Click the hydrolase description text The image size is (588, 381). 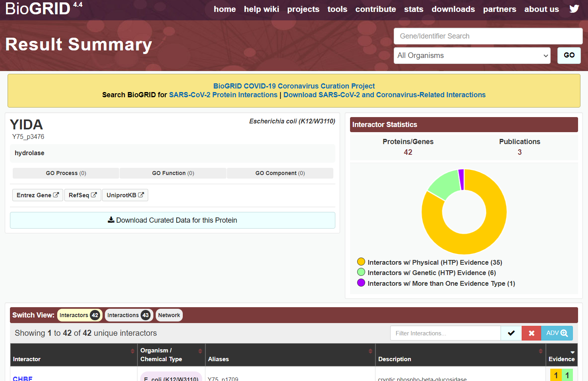[x=29, y=153]
